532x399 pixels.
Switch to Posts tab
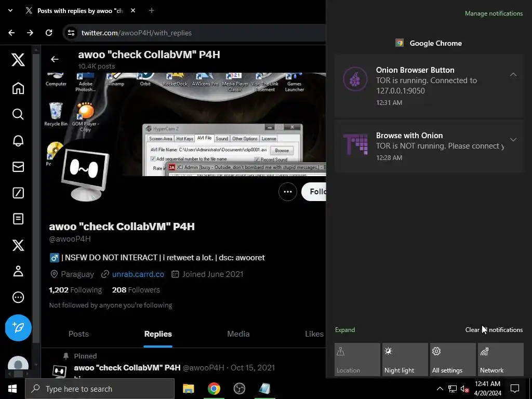[x=79, y=334]
